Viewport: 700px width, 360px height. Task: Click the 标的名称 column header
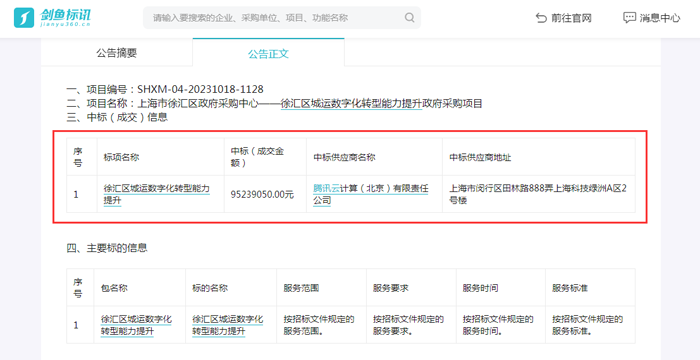[x=210, y=288]
